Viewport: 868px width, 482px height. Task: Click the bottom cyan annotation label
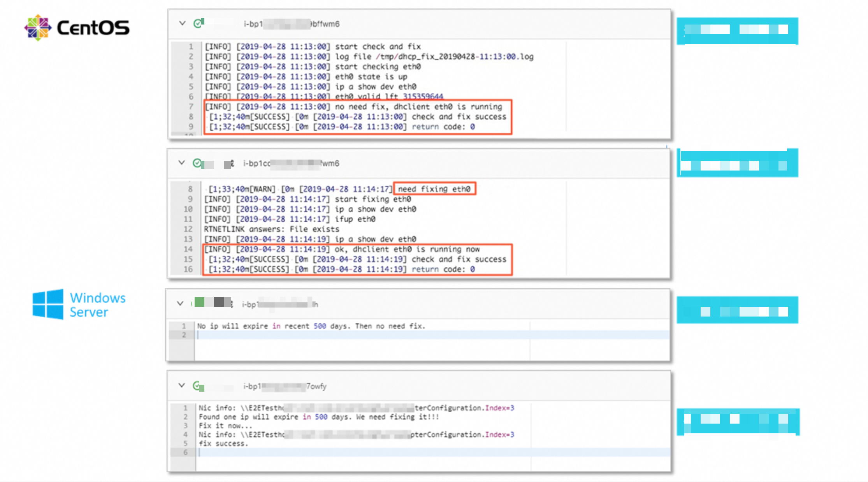pyautogui.click(x=738, y=422)
